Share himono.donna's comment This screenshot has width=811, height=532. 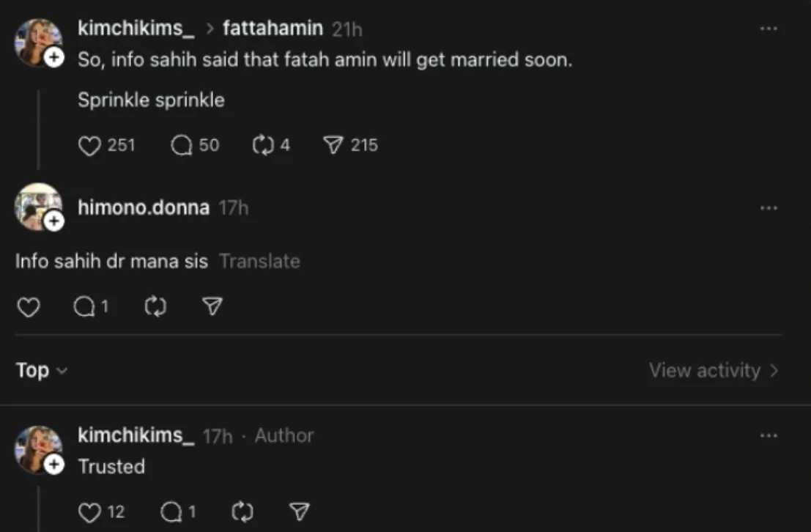(212, 308)
